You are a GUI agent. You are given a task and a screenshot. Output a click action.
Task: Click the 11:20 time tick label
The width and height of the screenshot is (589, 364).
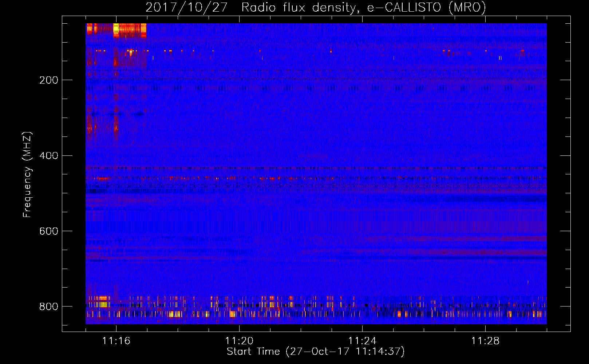pos(239,341)
